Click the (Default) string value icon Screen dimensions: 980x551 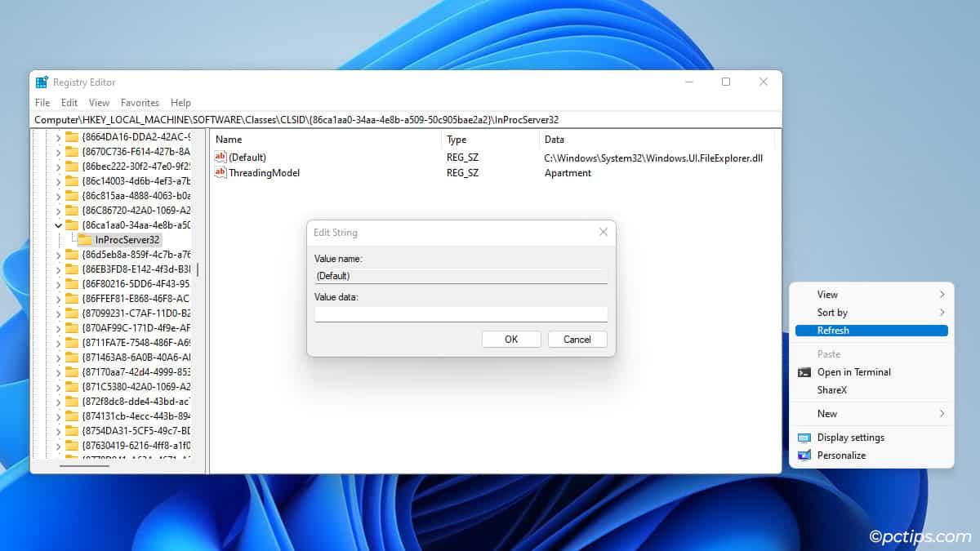[x=219, y=157]
